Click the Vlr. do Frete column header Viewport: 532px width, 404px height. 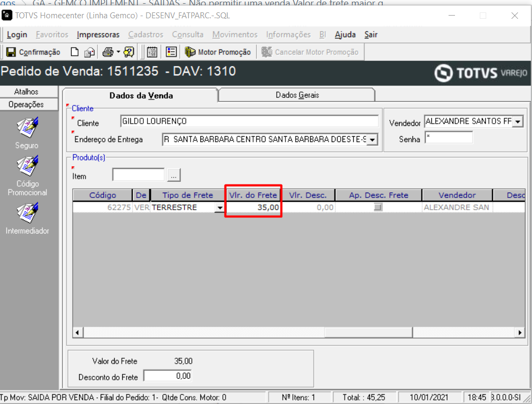[253, 195]
